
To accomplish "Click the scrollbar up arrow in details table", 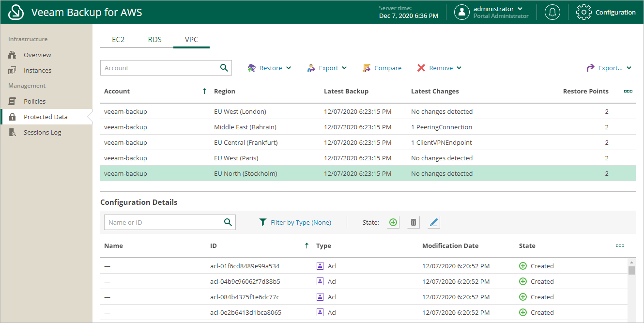I will 631,261.
